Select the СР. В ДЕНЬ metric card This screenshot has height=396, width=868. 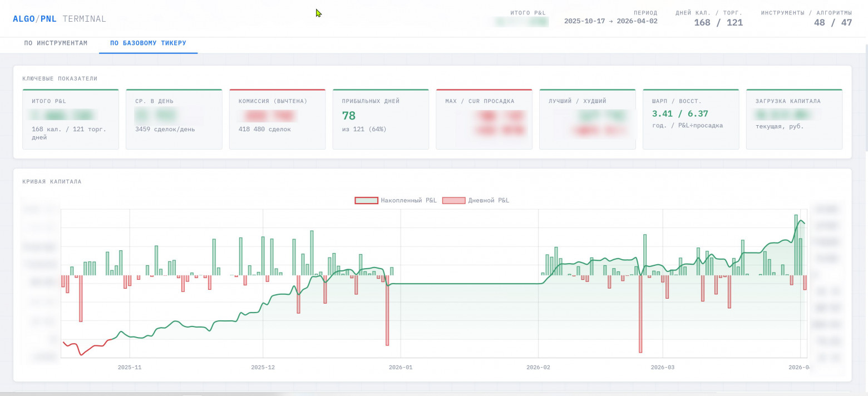174,119
